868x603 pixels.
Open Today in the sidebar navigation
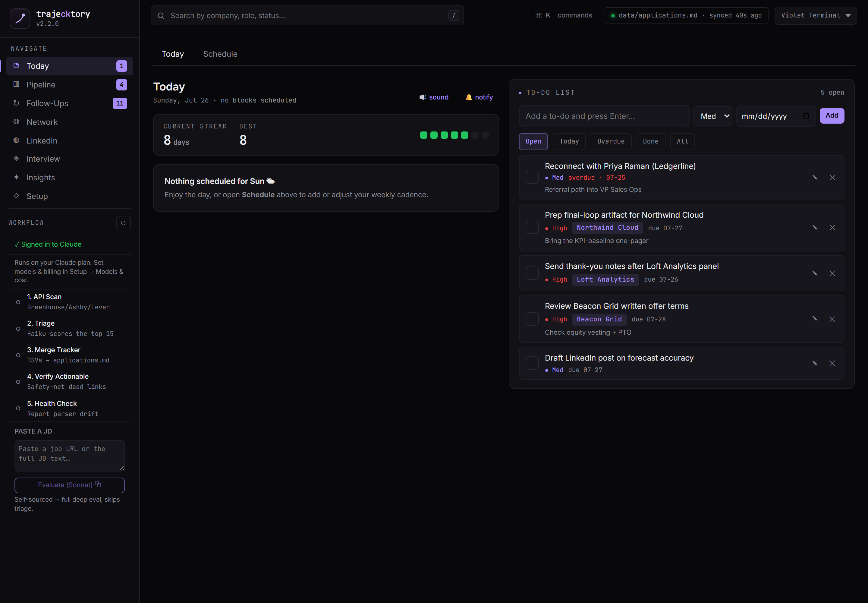[70, 66]
